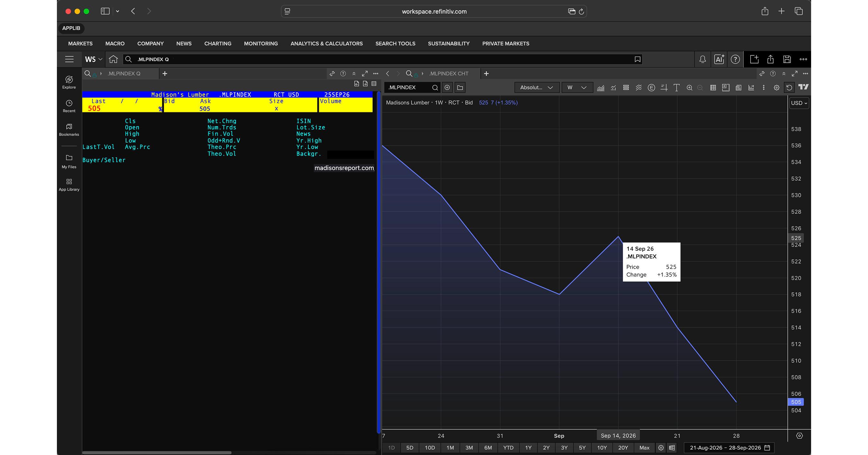This screenshot has height=455, width=868.
Task: Go to the Workspace home icon
Action: (113, 59)
